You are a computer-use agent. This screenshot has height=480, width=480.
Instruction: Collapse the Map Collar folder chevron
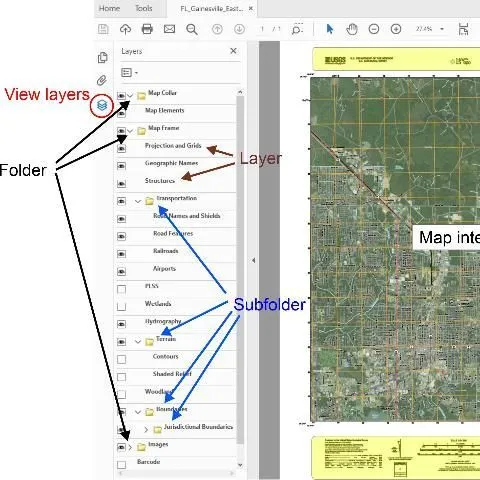click(130, 96)
